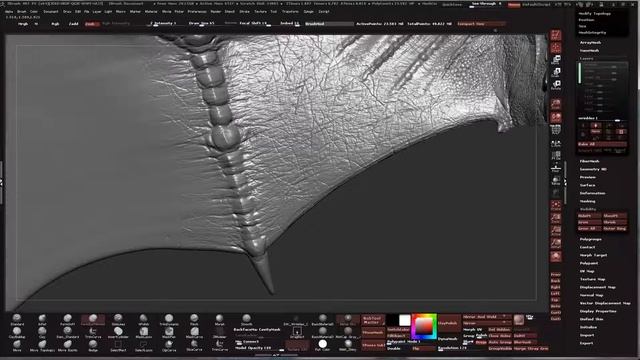Select the ZModeler brush
The width and height of the screenshot is (640, 360).
point(220,333)
